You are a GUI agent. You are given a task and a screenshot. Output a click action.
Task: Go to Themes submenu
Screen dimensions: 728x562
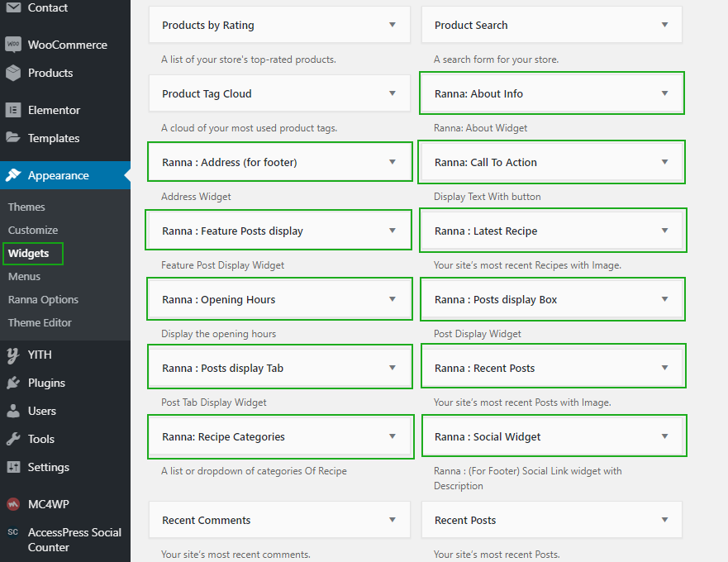[26, 207]
